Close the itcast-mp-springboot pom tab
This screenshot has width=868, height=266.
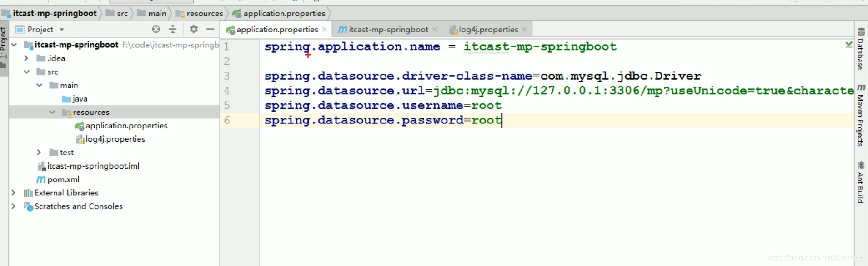coord(435,29)
